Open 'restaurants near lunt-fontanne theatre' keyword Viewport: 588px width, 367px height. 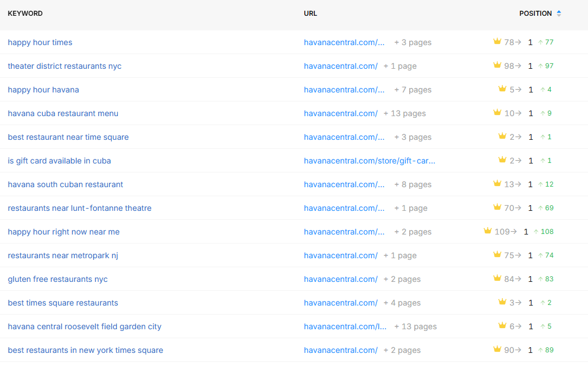(x=80, y=208)
